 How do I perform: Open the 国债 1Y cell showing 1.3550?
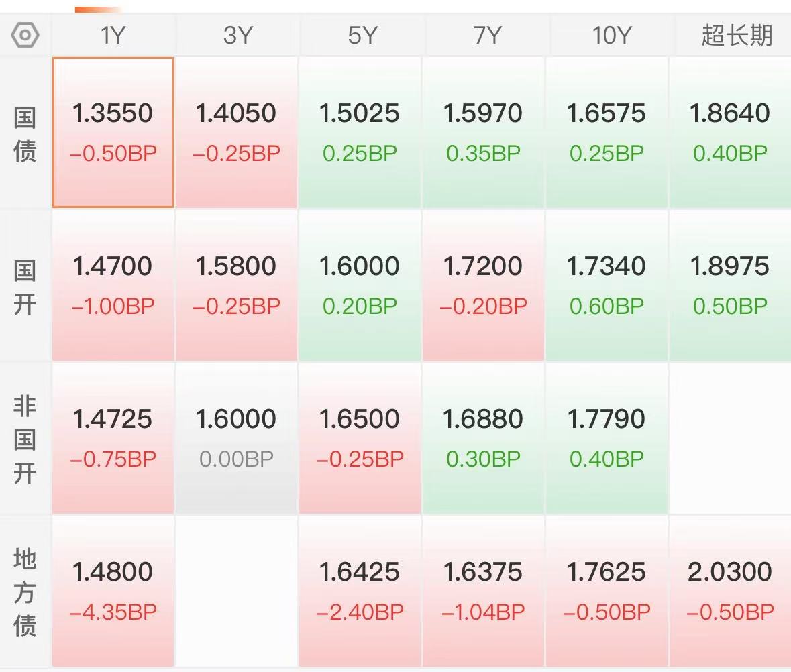click(113, 132)
